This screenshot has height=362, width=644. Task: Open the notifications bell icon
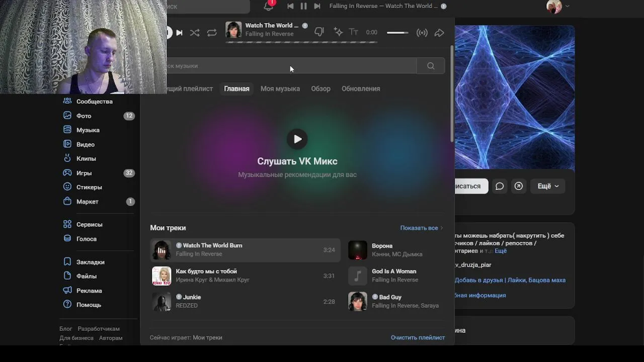pyautogui.click(x=269, y=6)
